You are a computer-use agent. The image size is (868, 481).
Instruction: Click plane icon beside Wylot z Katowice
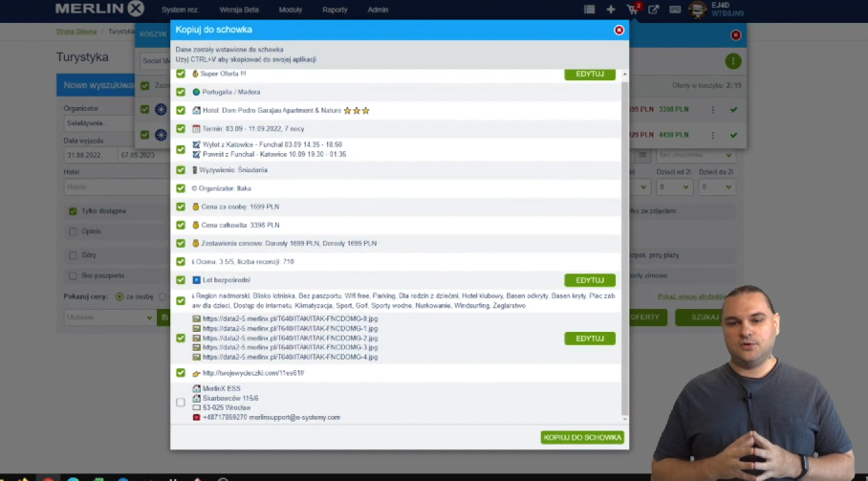click(x=196, y=144)
